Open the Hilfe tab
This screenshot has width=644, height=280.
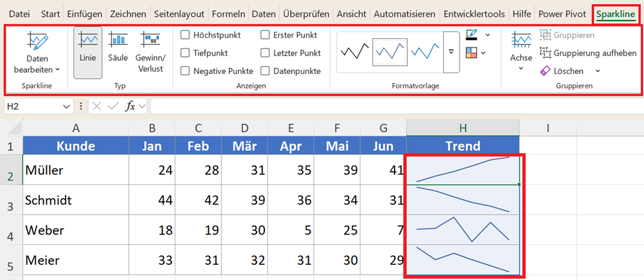522,14
